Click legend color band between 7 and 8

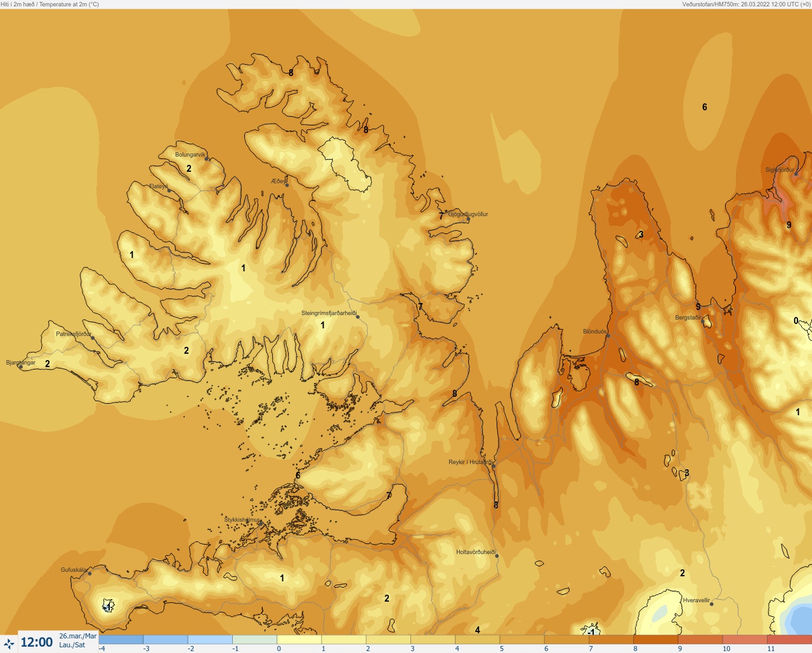[x=611, y=640]
